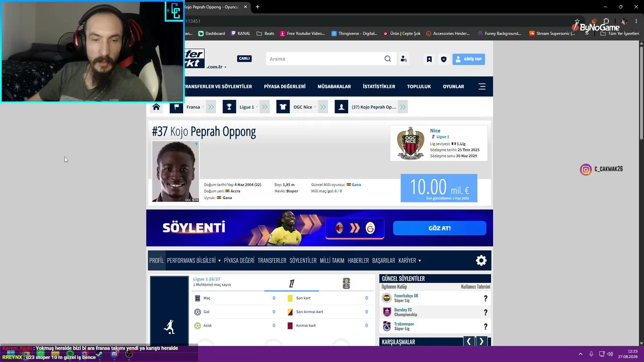Open the Transferler tab
Image resolution: width=644 pixels, height=362 pixels.
click(x=272, y=260)
